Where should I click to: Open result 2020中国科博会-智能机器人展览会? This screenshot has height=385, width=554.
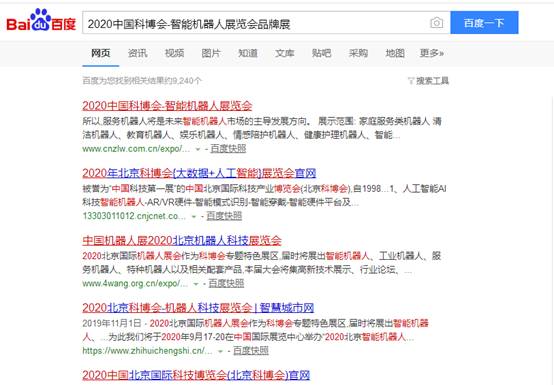tap(167, 106)
